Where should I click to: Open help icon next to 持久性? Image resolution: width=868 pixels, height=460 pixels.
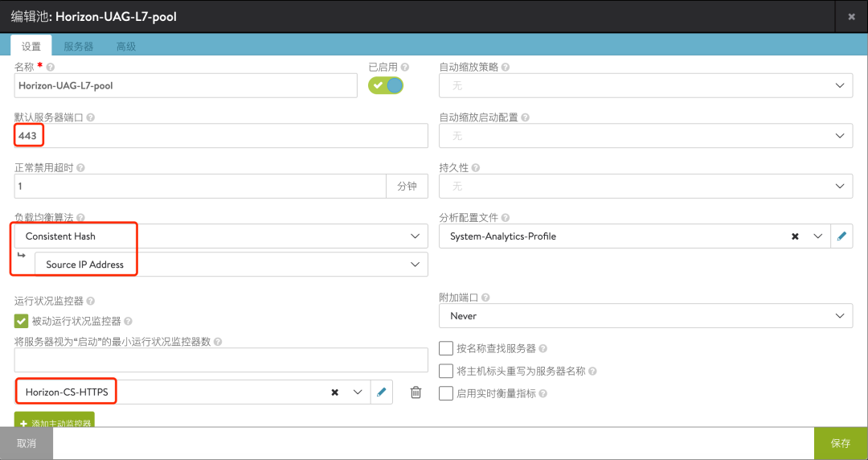(x=476, y=168)
